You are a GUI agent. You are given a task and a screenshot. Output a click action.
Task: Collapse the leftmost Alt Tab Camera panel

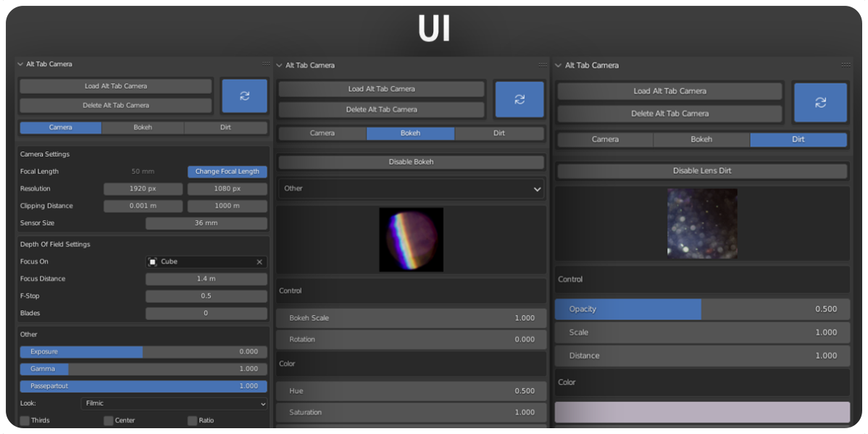click(20, 64)
